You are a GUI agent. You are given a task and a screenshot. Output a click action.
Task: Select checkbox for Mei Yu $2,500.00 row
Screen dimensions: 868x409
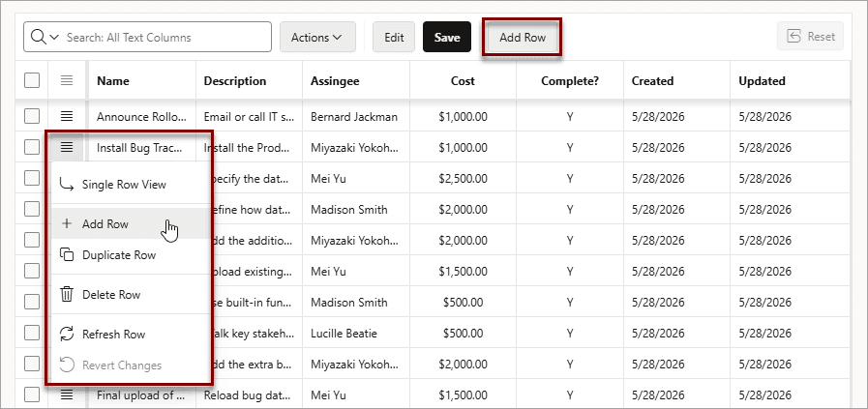[32, 178]
